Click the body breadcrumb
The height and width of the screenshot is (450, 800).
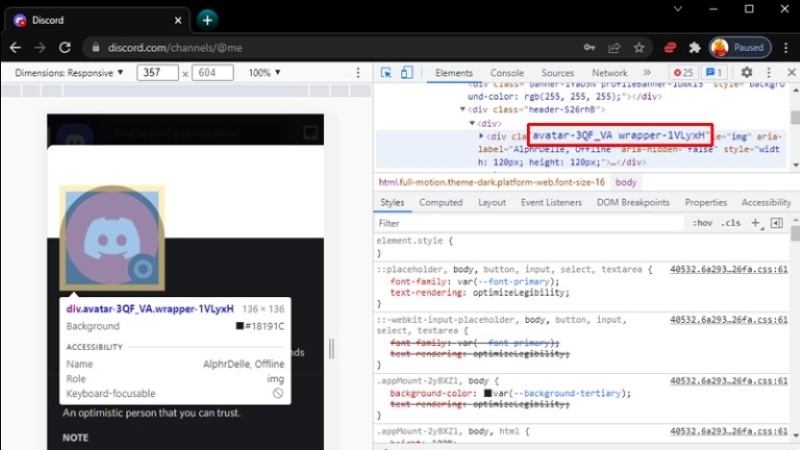pyautogui.click(x=626, y=182)
